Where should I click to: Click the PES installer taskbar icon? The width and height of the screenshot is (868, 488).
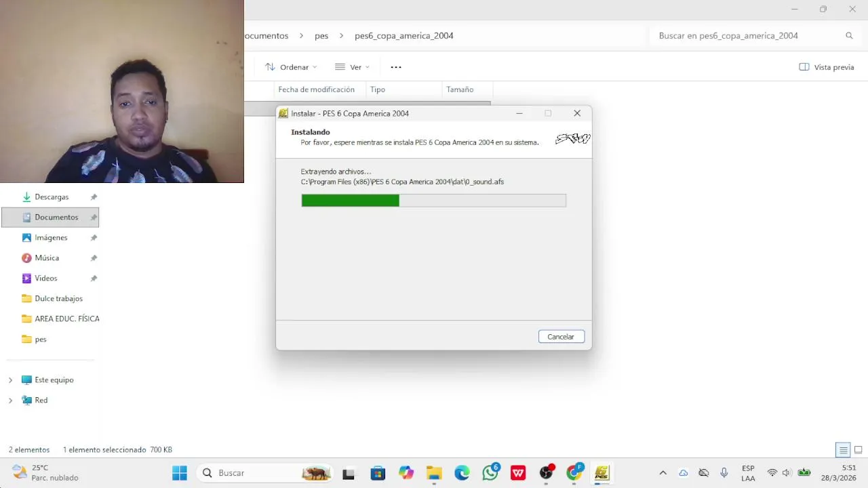[601, 473]
